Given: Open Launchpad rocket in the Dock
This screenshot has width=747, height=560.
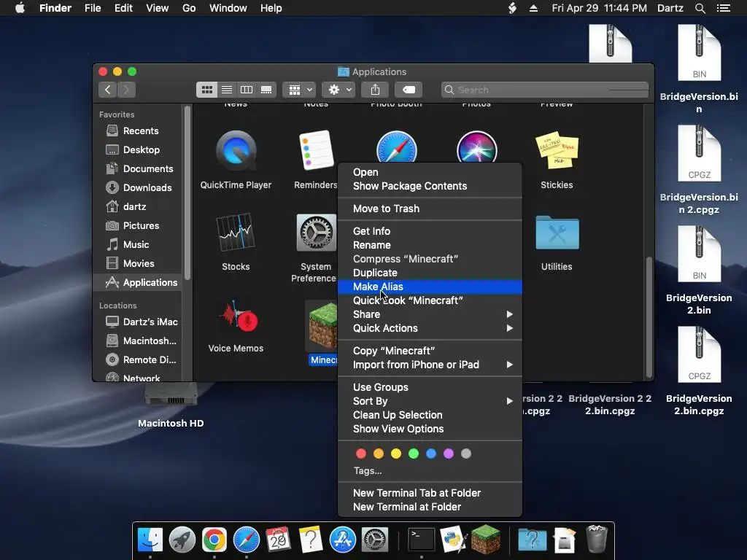Looking at the screenshot, I should pyautogui.click(x=182, y=540).
